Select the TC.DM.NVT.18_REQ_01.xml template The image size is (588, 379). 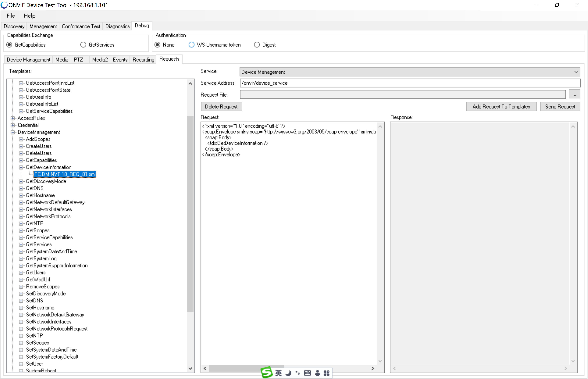pyautogui.click(x=65, y=174)
